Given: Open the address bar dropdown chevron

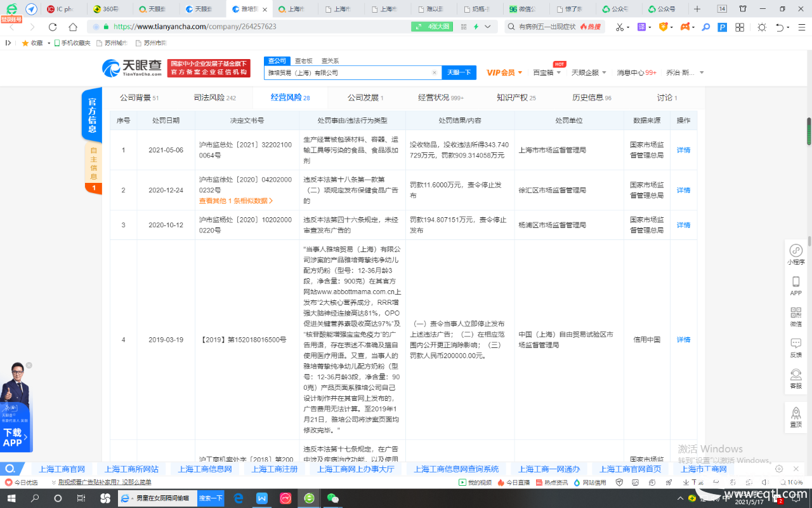Looking at the screenshot, I should pos(487,27).
